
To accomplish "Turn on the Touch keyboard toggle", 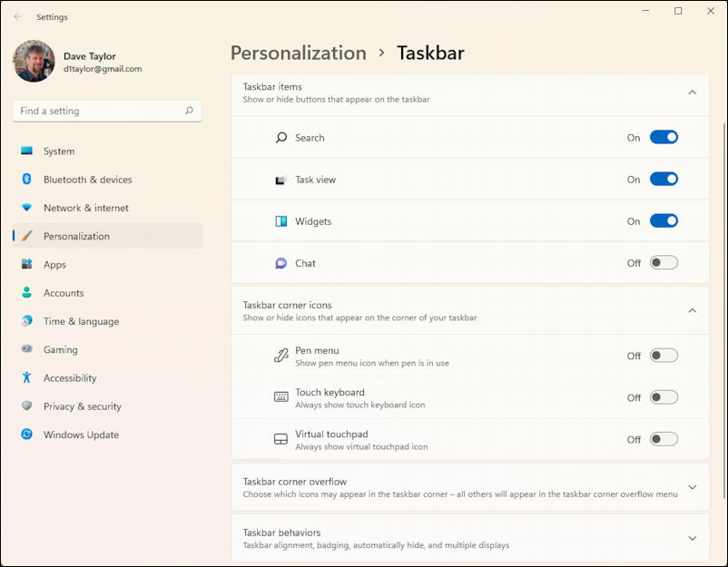I will click(x=664, y=397).
